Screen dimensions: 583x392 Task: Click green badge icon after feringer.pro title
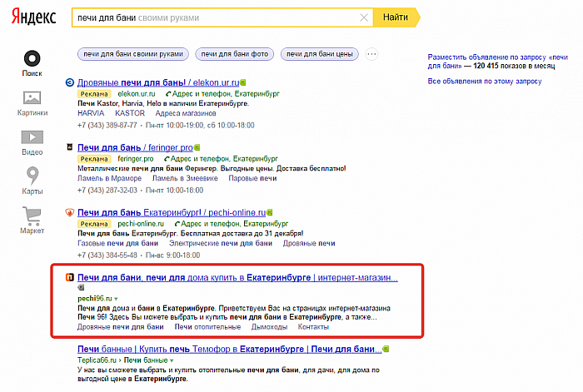pos(197,148)
